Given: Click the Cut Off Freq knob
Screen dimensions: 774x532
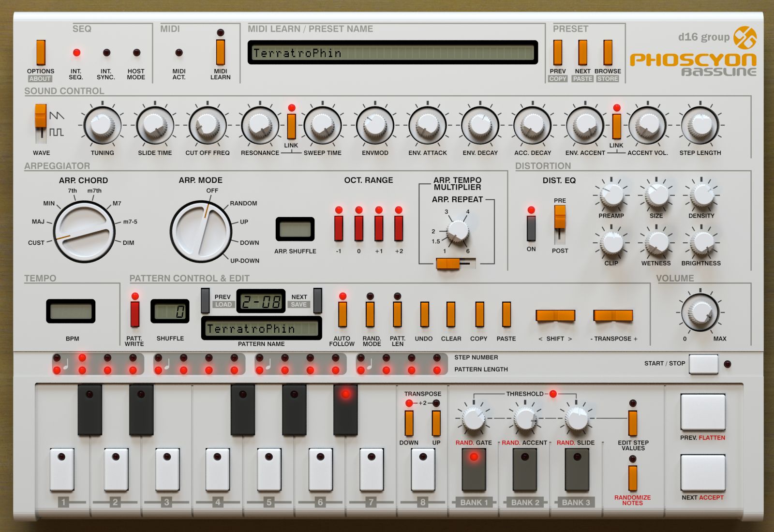Looking at the screenshot, I should coord(208,125).
